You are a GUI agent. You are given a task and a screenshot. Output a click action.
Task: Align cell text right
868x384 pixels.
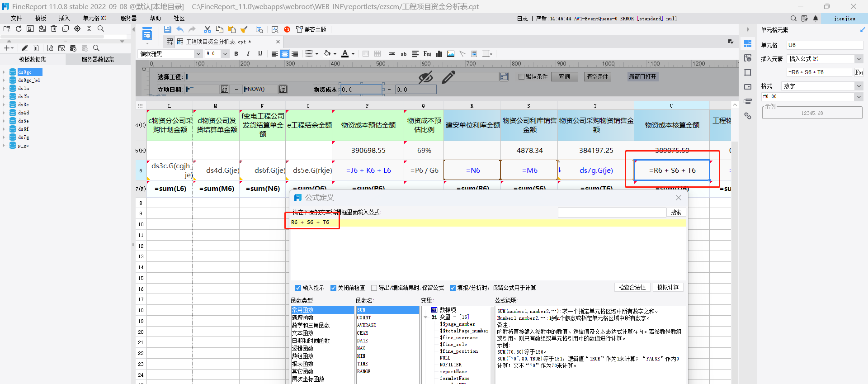click(295, 54)
